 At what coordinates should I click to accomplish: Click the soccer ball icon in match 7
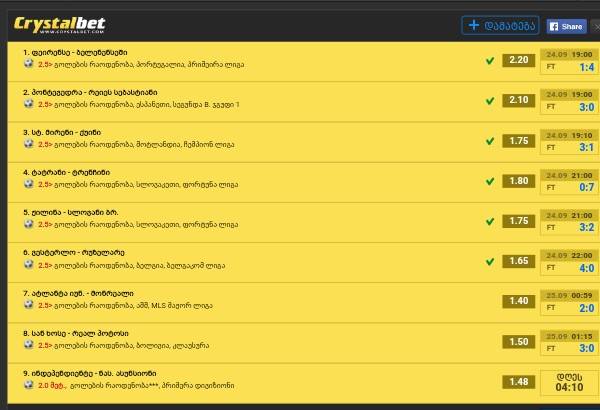(x=29, y=305)
